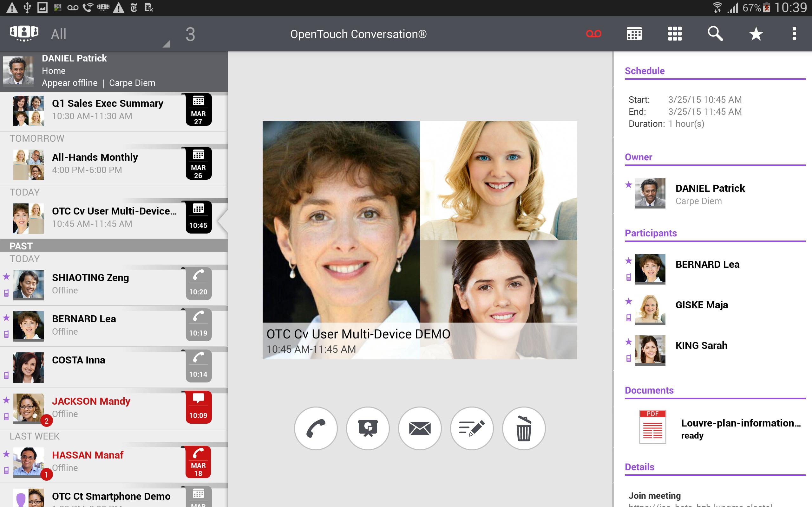812x507 pixels.
Task: Open voicemail messages
Action: (x=593, y=34)
